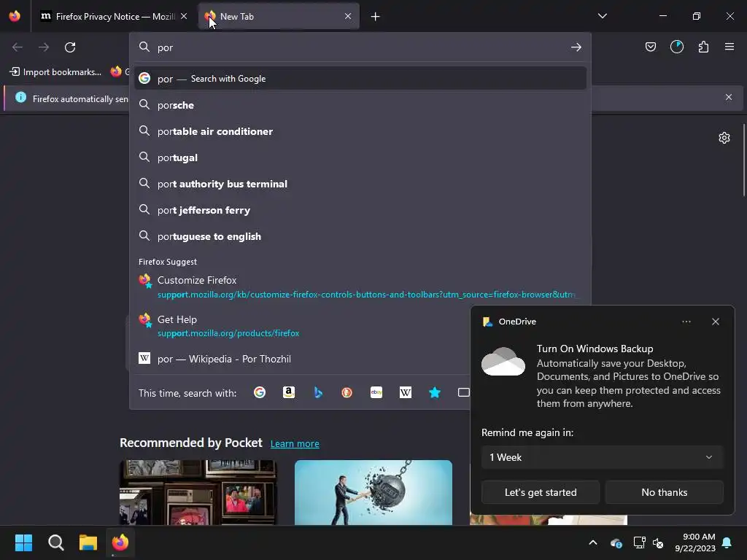Open the Firefox account icon
747x560 pixels.
pos(677,47)
